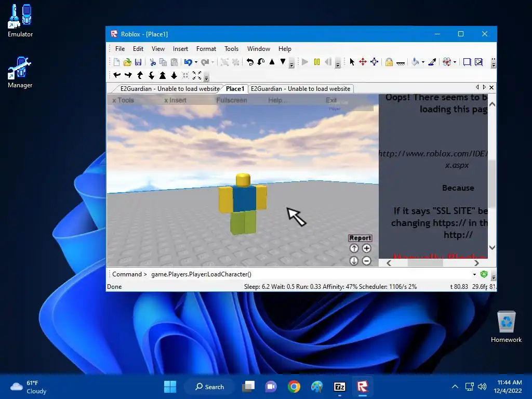This screenshot has width=532, height=399.
Task: Open the Redo history dropdown arrow
Action: (212, 62)
